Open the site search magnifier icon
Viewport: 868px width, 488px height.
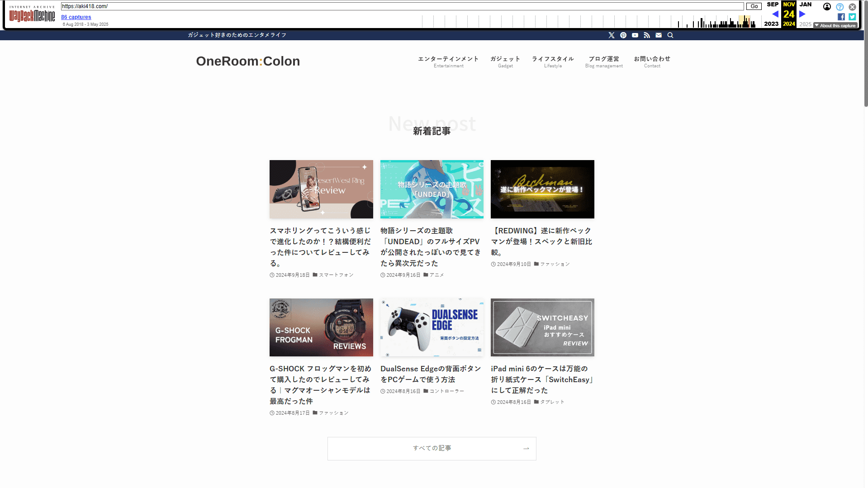670,35
